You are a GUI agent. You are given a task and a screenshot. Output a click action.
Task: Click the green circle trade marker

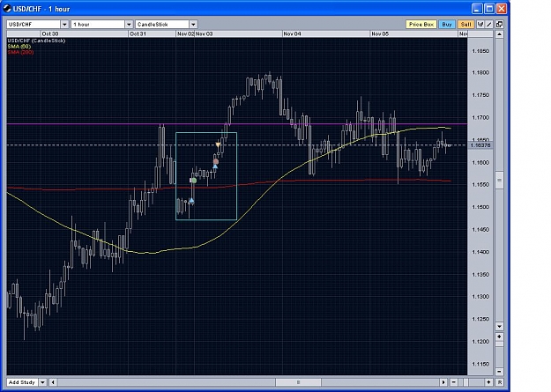click(x=194, y=181)
